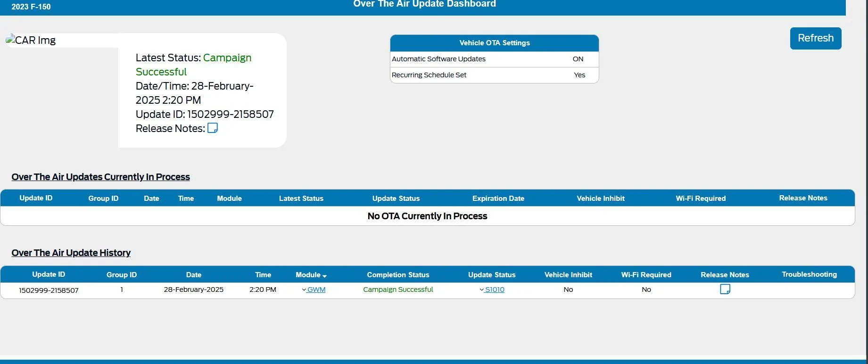Click the 2023 F-150 vehicle label

click(x=31, y=7)
